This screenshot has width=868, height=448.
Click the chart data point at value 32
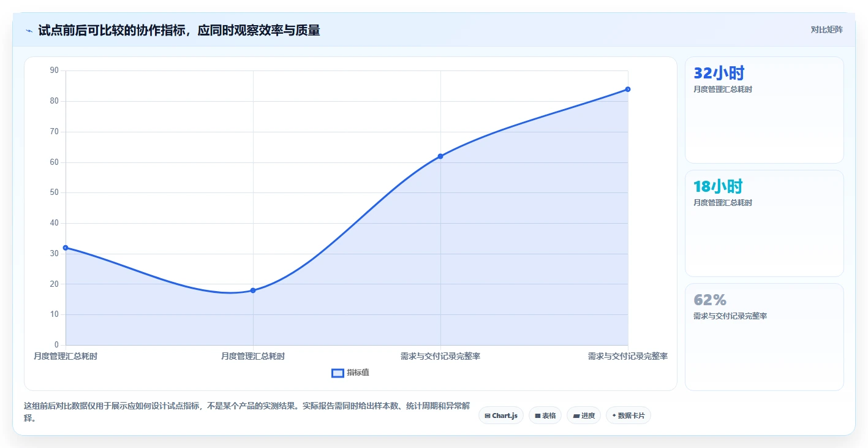click(x=66, y=248)
